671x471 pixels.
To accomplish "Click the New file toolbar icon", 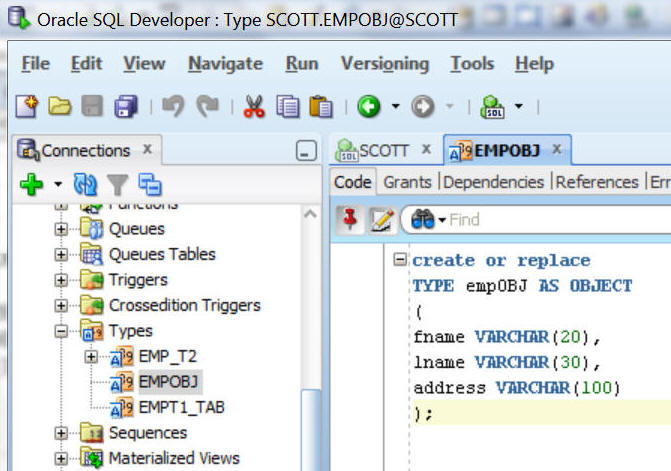I will pos(27,106).
